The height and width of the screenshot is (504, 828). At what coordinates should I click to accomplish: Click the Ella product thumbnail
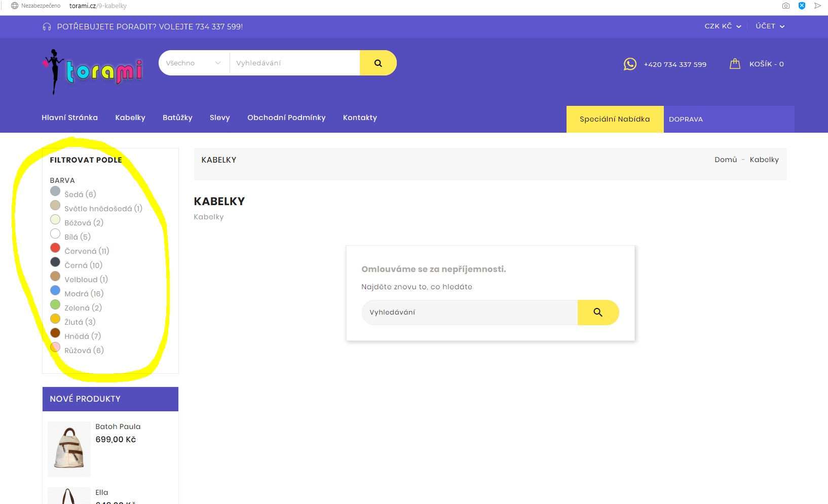pyautogui.click(x=69, y=496)
